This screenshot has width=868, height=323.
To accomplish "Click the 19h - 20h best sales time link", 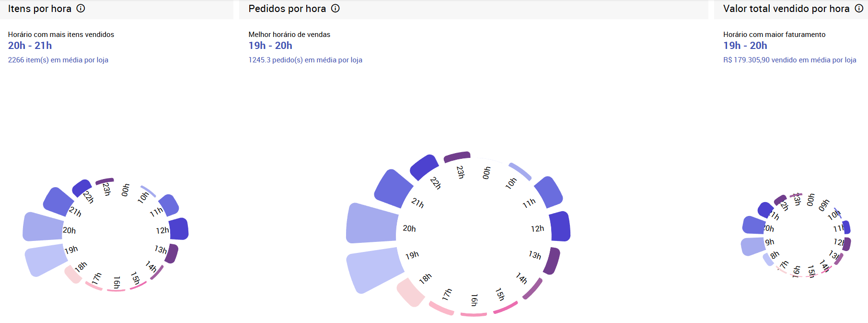I will coord(270,46).
